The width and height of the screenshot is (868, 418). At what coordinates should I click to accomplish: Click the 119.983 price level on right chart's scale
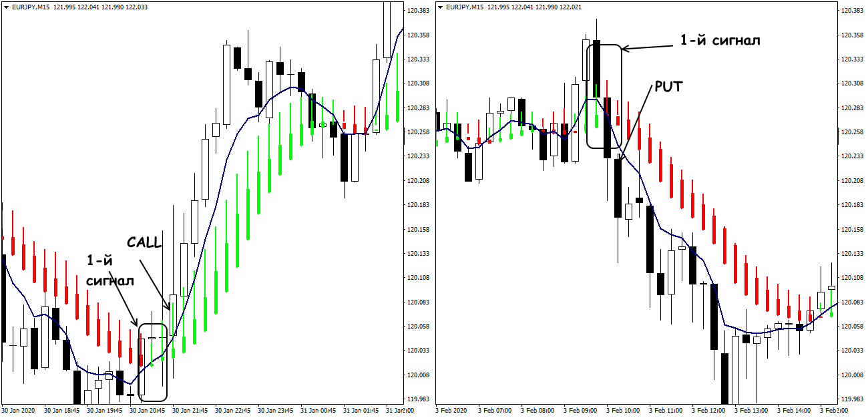pyautogui.click(x=851, y=399)
